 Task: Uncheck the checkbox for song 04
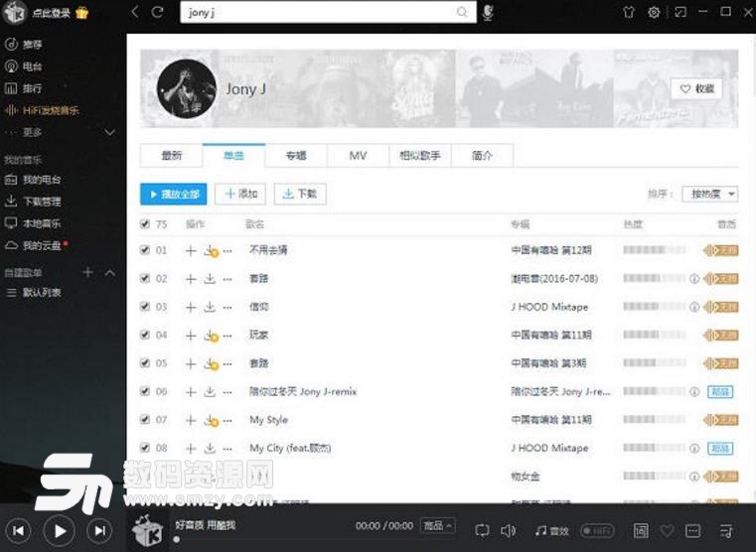pyautogui.click(x=145, y=335)
